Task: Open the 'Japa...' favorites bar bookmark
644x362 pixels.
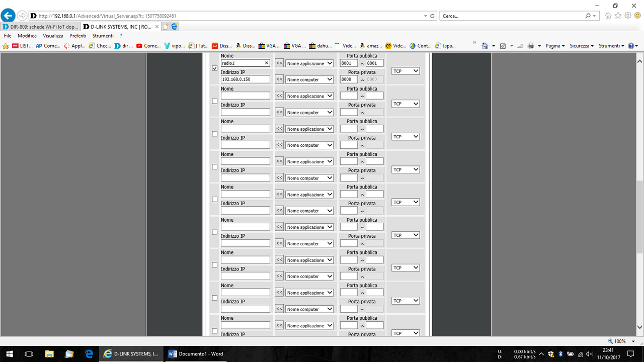Action: [x=446, y=46]
